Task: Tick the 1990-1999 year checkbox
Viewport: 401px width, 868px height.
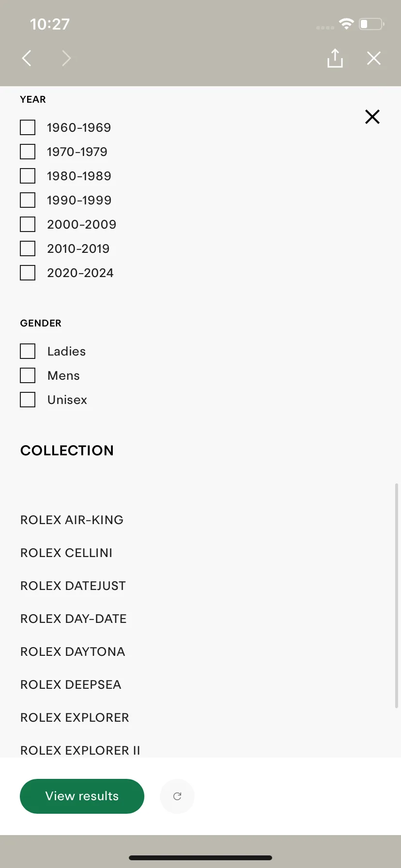Action: click(28, 200)
